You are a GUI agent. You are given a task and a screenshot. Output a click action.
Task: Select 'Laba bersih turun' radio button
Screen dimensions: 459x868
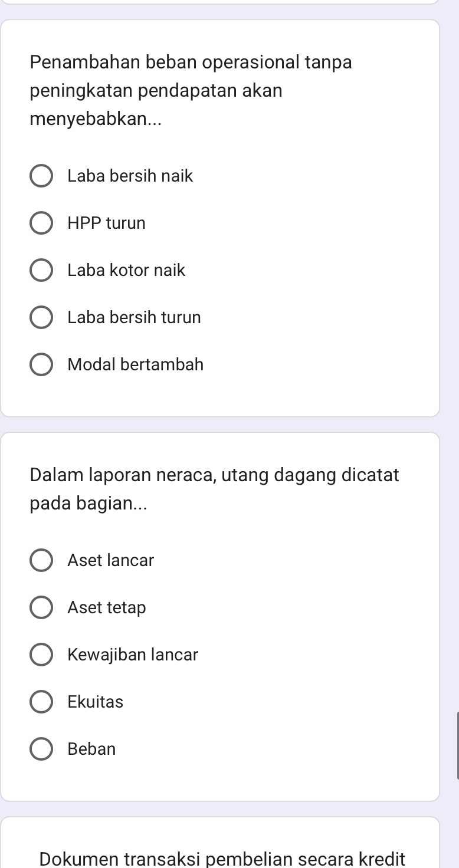click(41, 317)
